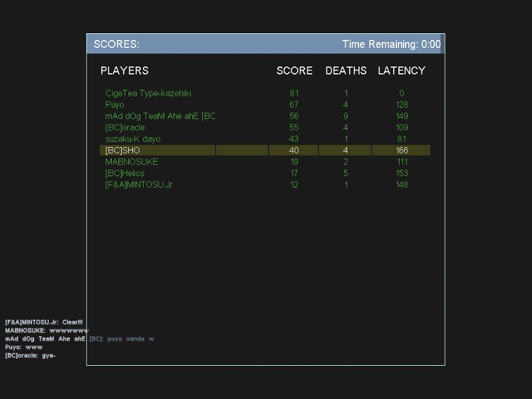Viewport: 532px width, 399px height.
Task: Click the highlighted "[BC]SHO" player name
Action: coord(122,150)
